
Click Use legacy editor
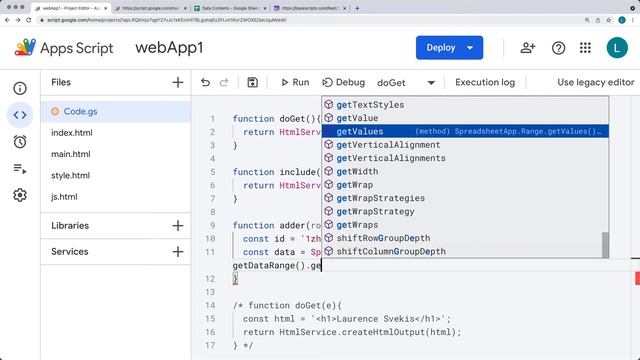pyautogui.click(x=596, y=82)
